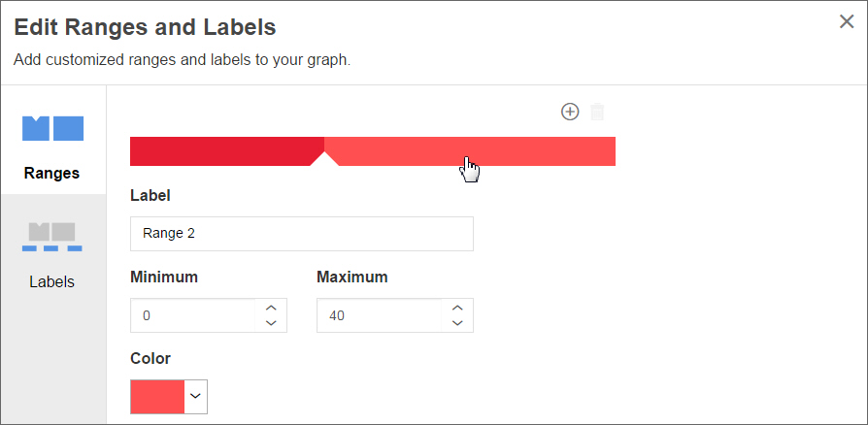Image resolution: width=868 pixels, height=425 pixels.
Task: Select the dark red range segment
Action: (227, 151)
